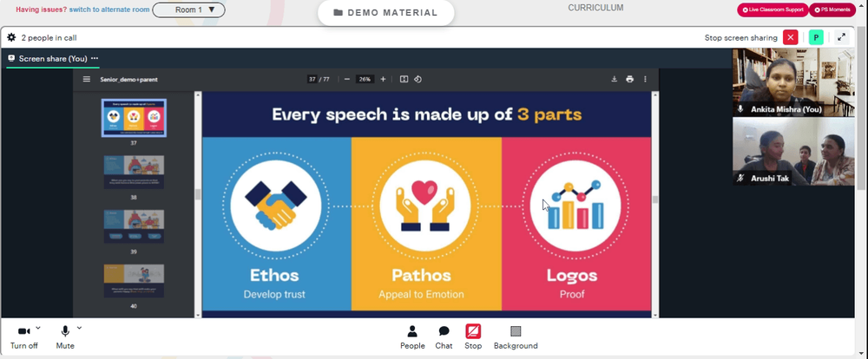Screen dimensions: 868x359
Task: Open the Curriculum tab
Action: (x=595, y=8)
